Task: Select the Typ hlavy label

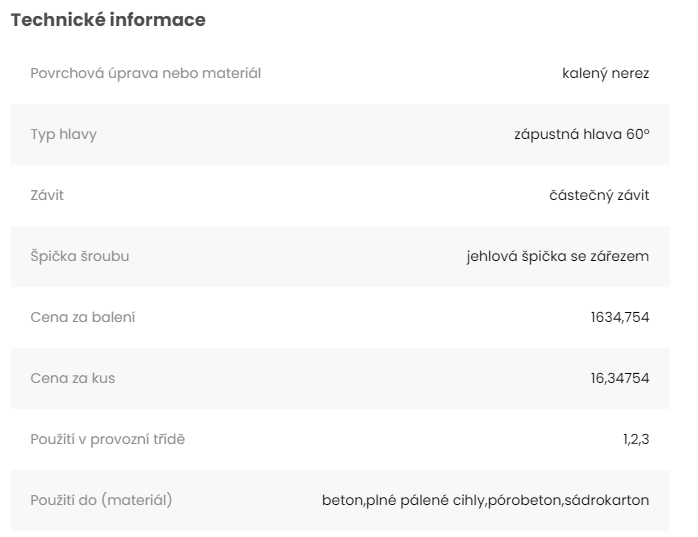Action: click(64, 134)
